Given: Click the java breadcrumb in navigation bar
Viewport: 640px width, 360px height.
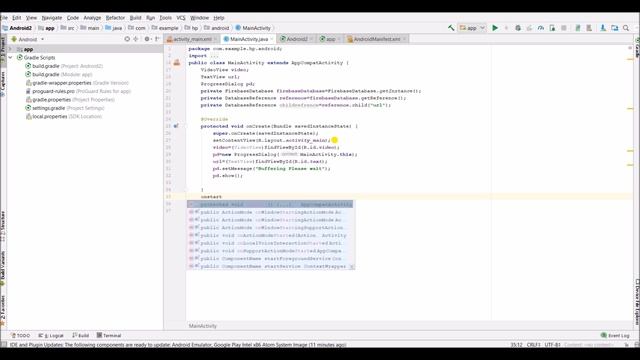Looking at the screenshot, I should [x=113, y=28].
